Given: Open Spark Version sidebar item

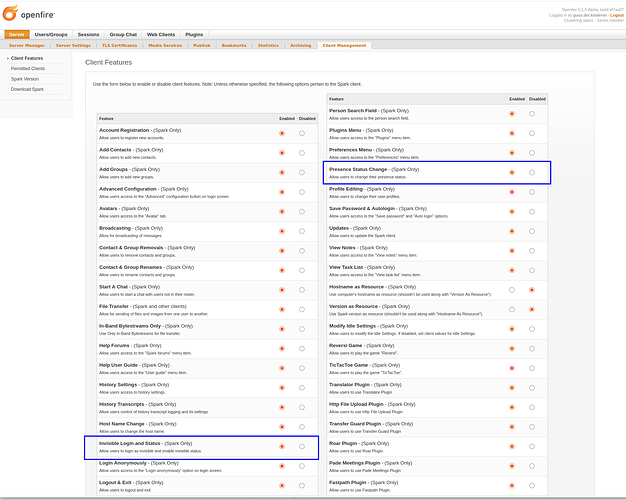Looking at the screenshot, I should pos(25,79).
